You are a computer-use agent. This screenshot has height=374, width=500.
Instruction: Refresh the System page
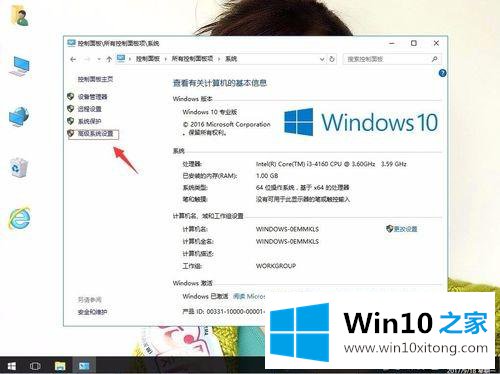[332, 59]
